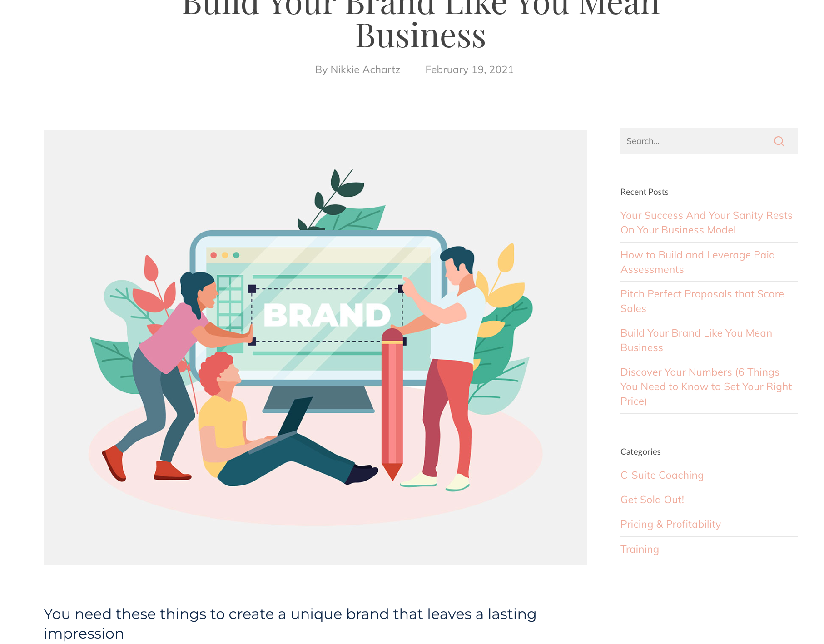
Task: Select the Pricing & Profitability category
Action: [670, 524]
